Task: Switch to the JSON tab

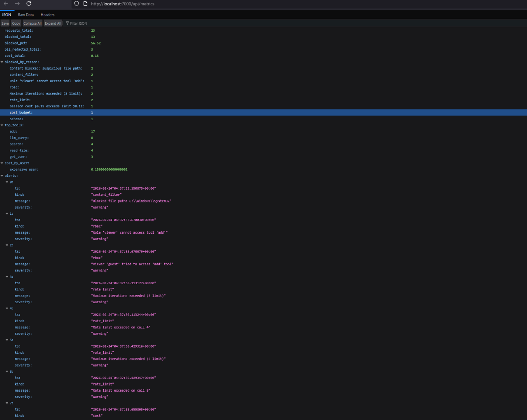Action: coord(7,15)
